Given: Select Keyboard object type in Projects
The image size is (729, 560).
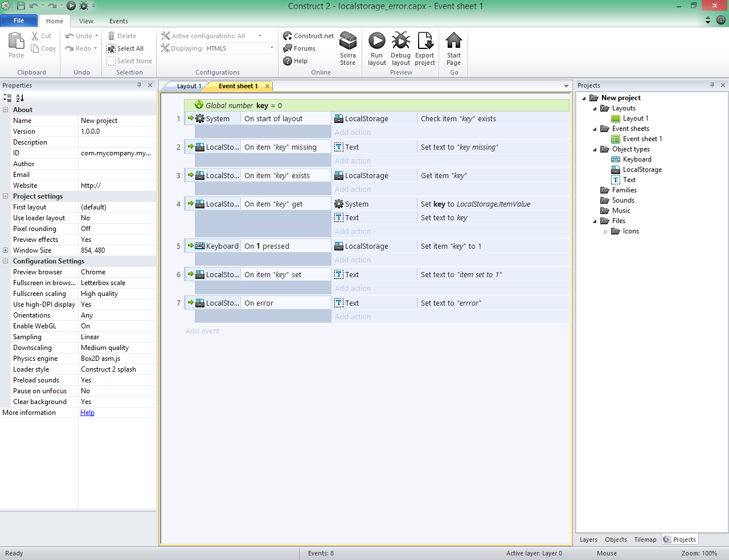Looking at the screenshot, I should pyautogui.click(x=631, y=159).
